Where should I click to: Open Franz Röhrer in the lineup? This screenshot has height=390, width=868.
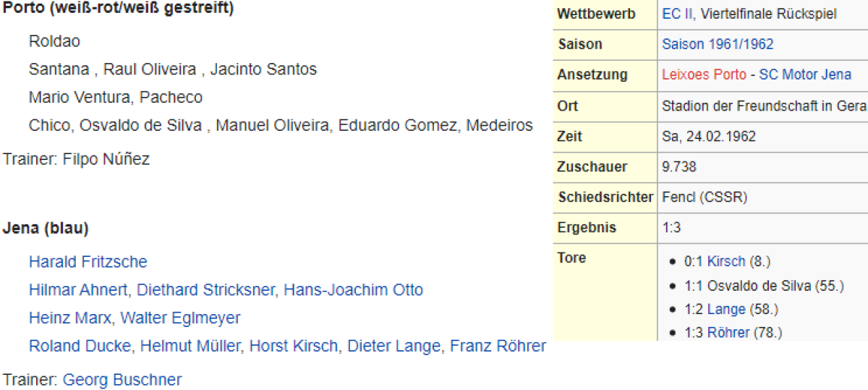pos(498,346)
